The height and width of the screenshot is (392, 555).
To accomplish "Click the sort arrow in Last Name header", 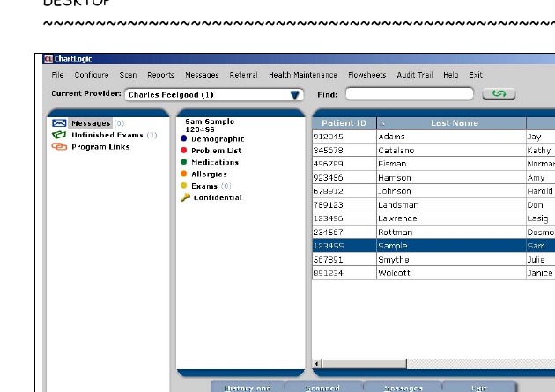I will pyautogui.click(x=382, y=123).
